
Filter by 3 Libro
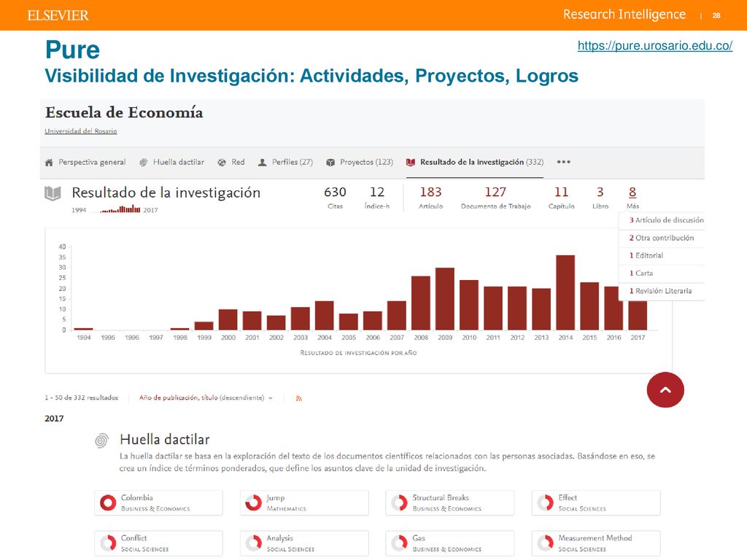[x=600, y=197]
